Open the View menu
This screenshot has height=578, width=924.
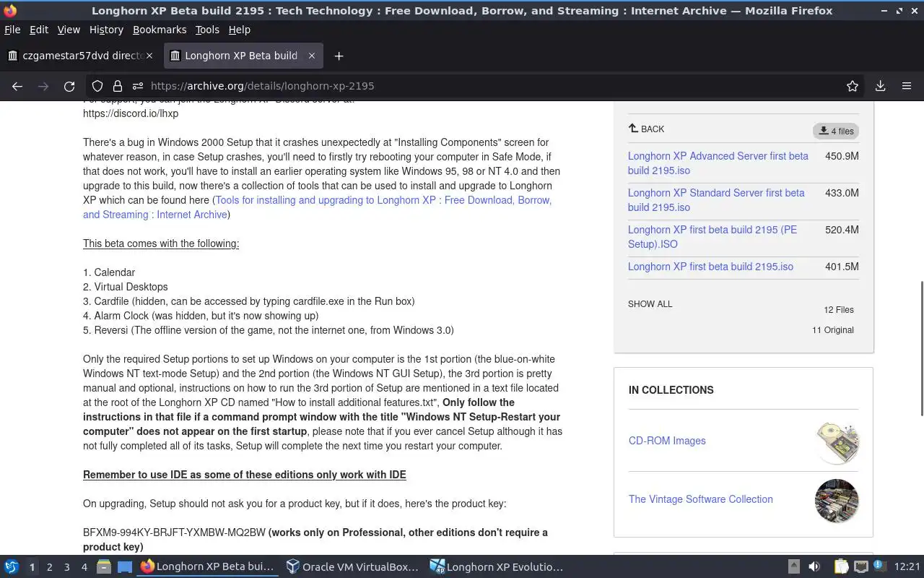pos(69,30)
